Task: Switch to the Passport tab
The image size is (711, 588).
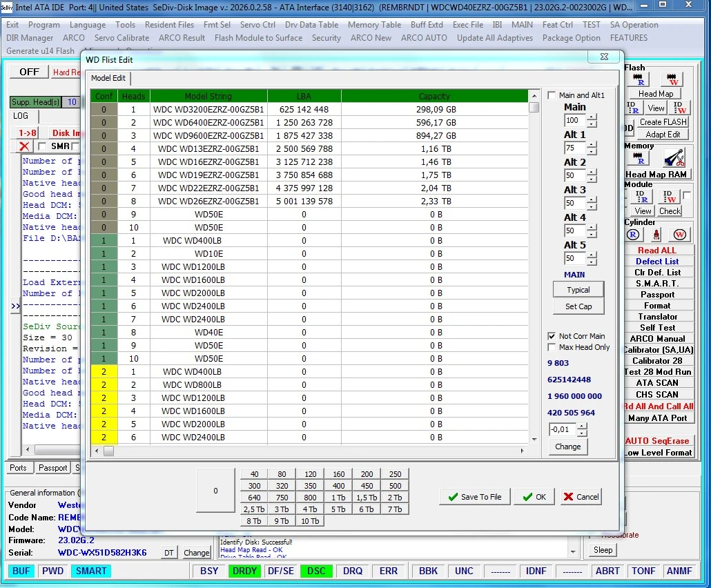Action: tap(52, 468)
